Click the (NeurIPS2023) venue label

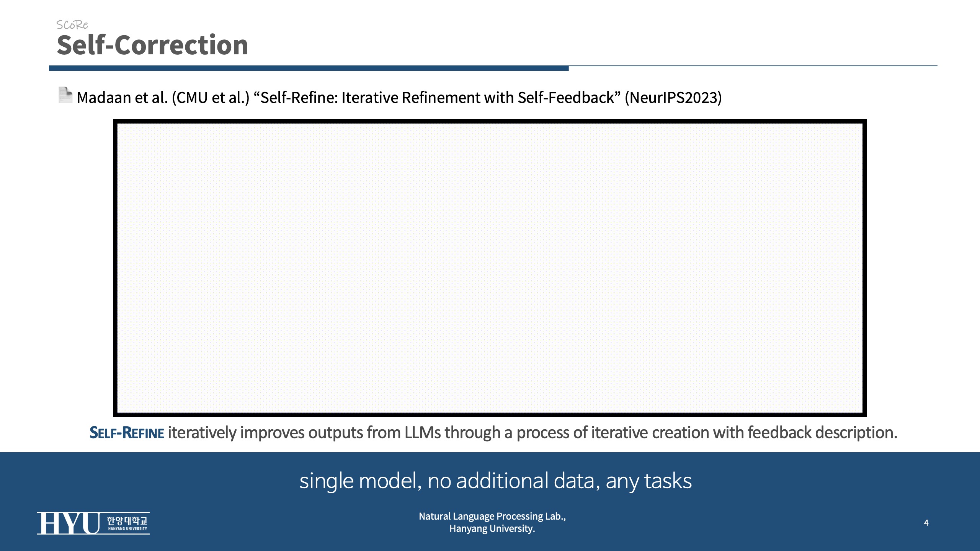(673, 98)
